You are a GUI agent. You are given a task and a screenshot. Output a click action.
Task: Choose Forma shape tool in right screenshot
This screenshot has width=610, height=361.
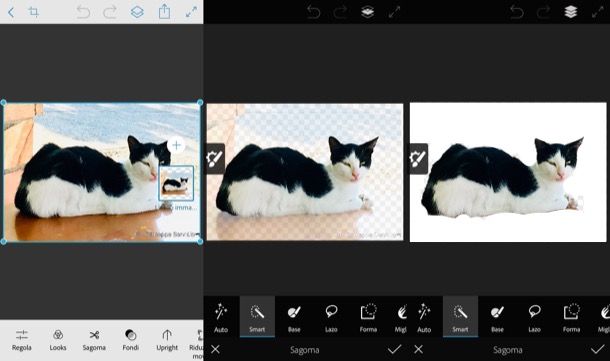click(571, 318)
